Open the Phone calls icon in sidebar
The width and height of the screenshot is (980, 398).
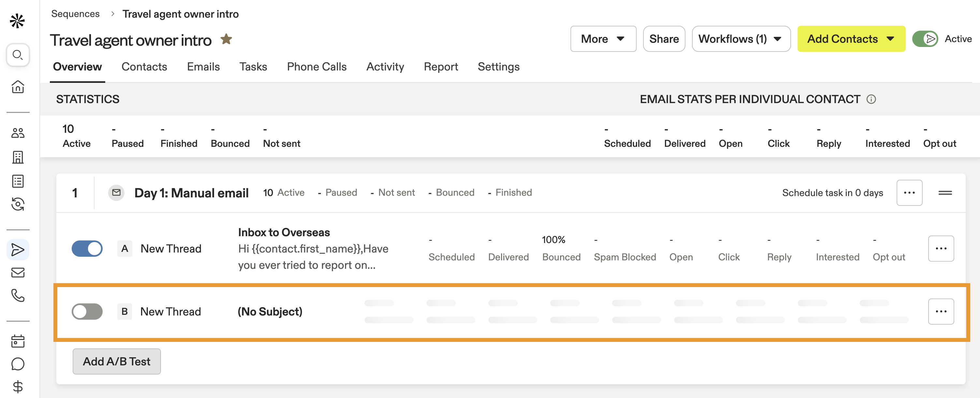click(x=18, y=295)
